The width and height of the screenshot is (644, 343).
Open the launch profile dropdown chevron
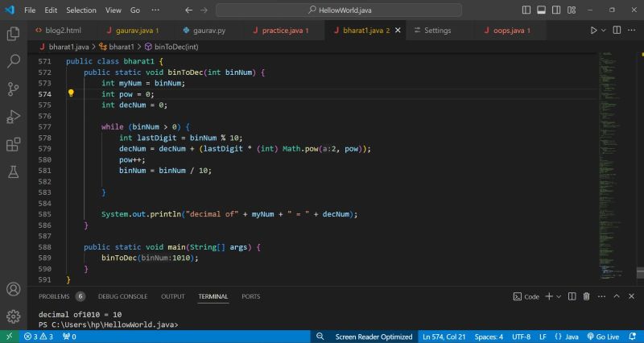coord(559,296)
